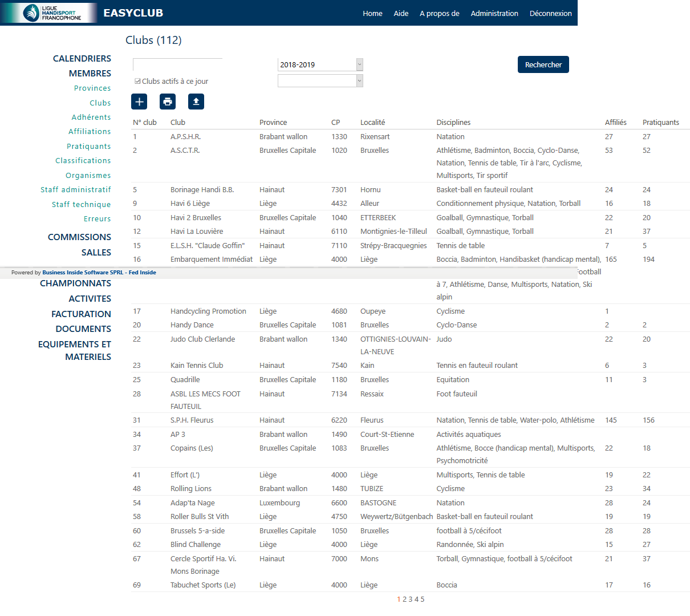This screenshot has width=690, height=616.
Task: Click Déconnexion to log out
Action: pyautogui.click(x=551, y=13)
